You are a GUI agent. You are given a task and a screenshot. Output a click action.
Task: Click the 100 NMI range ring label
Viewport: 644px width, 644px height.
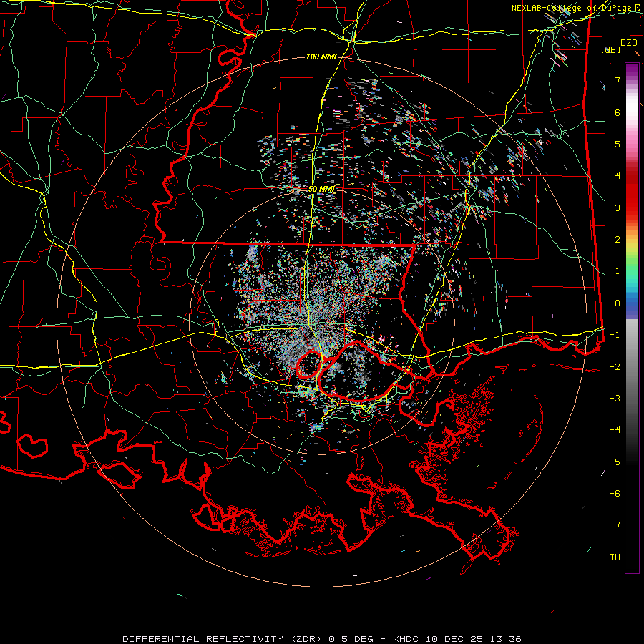pos(321,57)
